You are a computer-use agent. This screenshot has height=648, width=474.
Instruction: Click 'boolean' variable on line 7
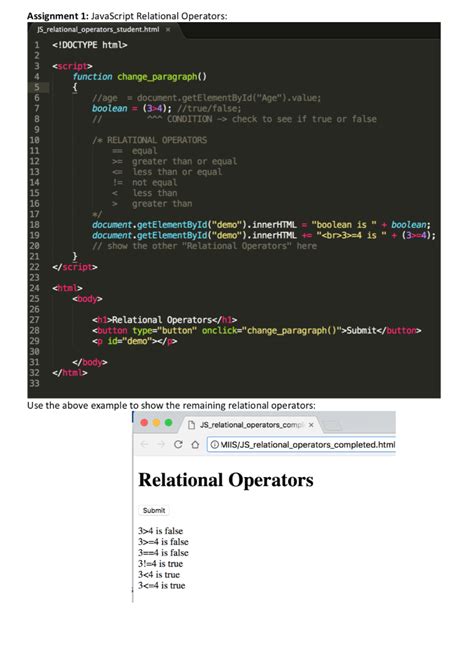tap(110, 108)
